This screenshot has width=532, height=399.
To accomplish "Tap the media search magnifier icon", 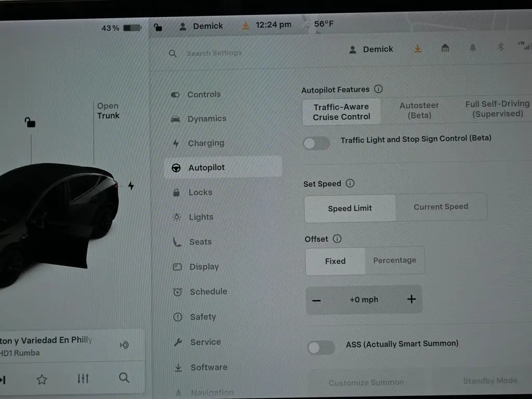I will coord(124,378).
